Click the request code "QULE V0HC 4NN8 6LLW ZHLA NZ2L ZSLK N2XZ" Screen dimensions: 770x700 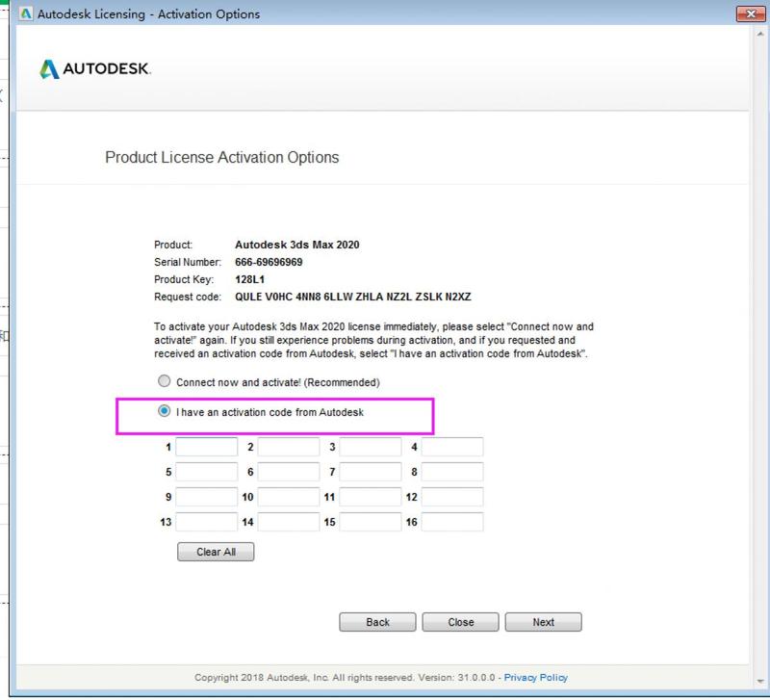(353, 297)
